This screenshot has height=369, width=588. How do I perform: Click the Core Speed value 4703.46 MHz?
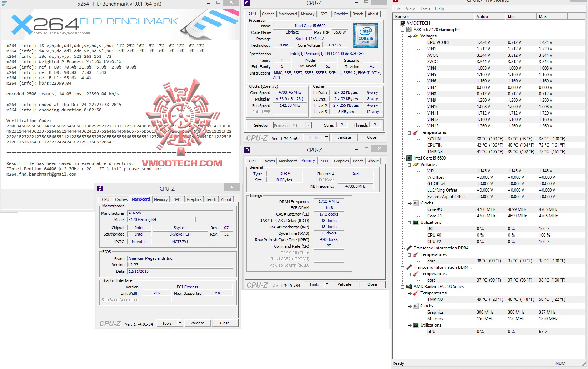(x=290, y=92)
